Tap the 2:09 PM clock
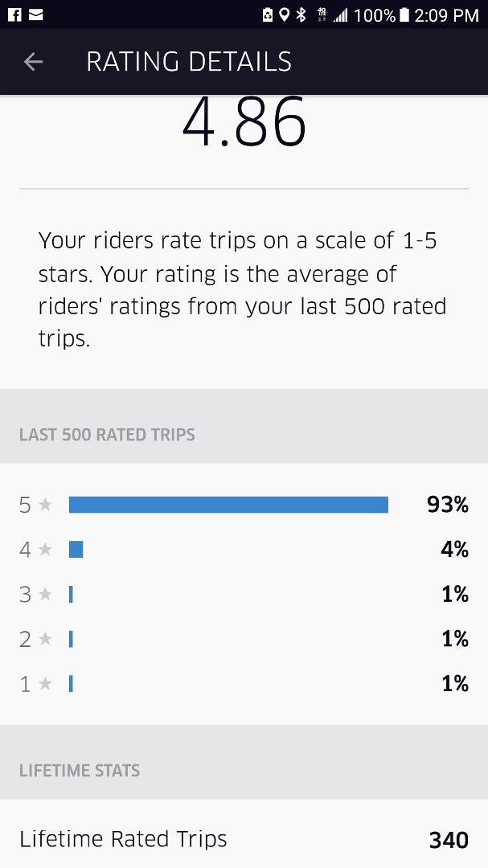Image resolution: width=488 pixels, height=868 pixels. click(446, 15)
